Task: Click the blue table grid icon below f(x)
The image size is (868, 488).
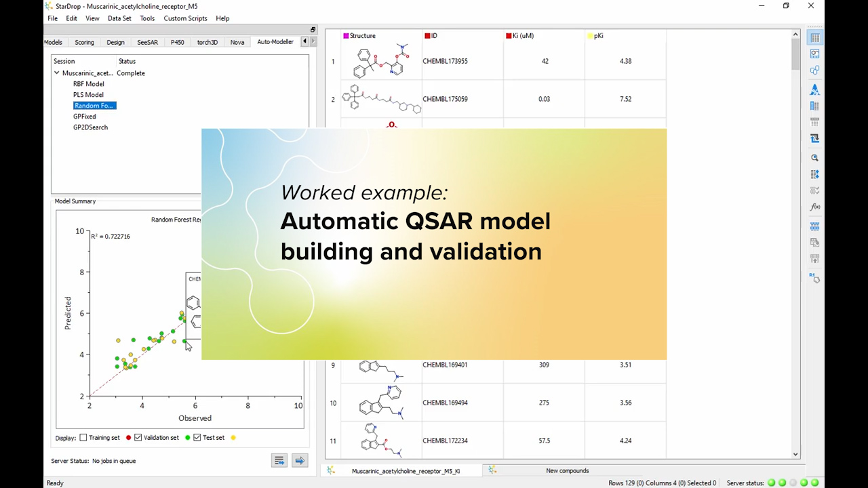Action: coord(814,226)
